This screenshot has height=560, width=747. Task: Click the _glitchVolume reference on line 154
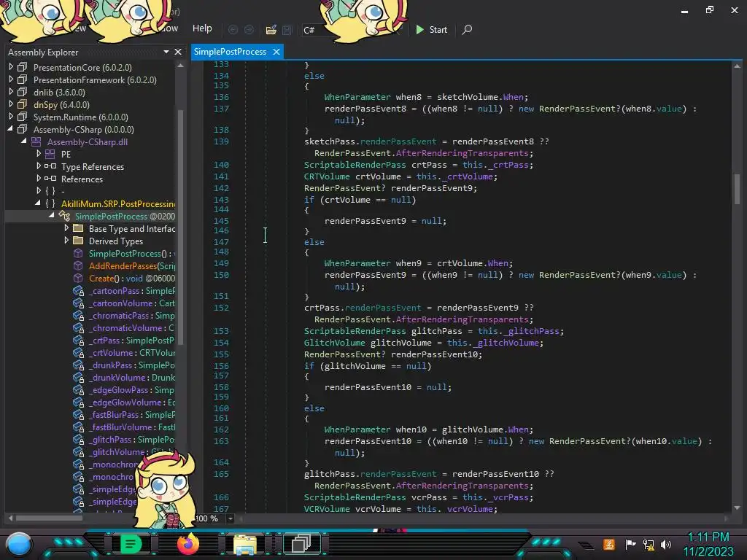(508, 343)
